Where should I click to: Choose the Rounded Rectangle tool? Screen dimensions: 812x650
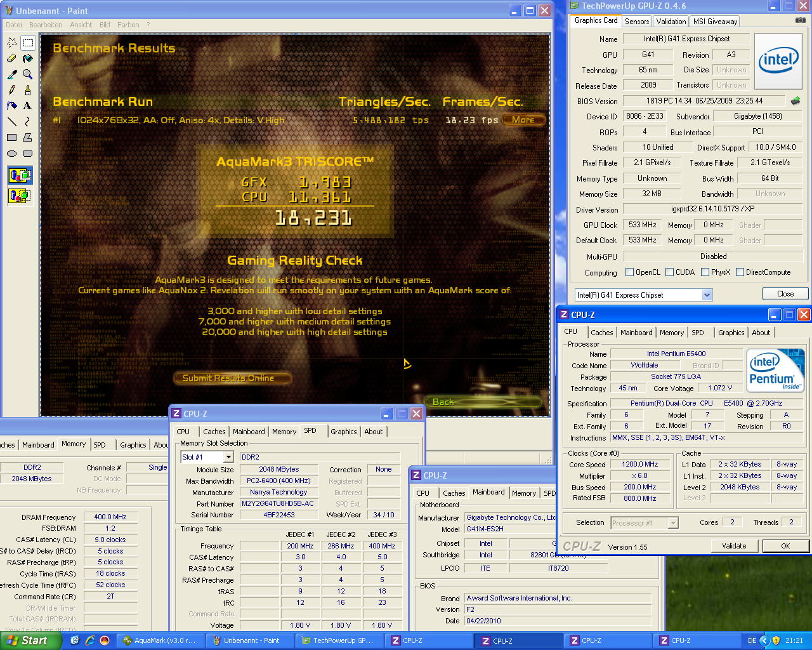coord(28,153)
